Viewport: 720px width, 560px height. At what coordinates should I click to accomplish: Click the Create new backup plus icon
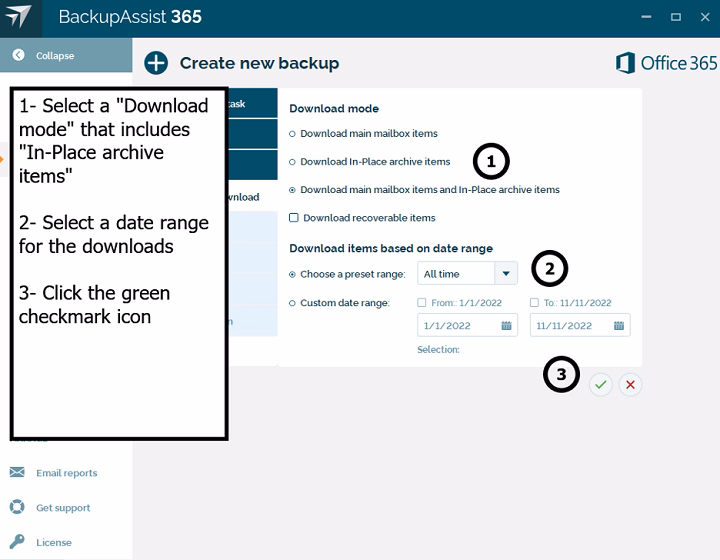156,63
